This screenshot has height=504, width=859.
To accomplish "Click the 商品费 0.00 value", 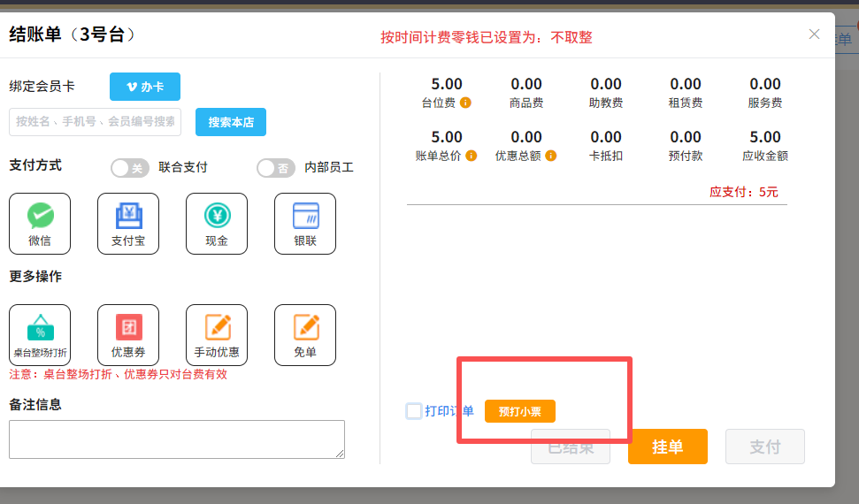I will pos(526,84).
